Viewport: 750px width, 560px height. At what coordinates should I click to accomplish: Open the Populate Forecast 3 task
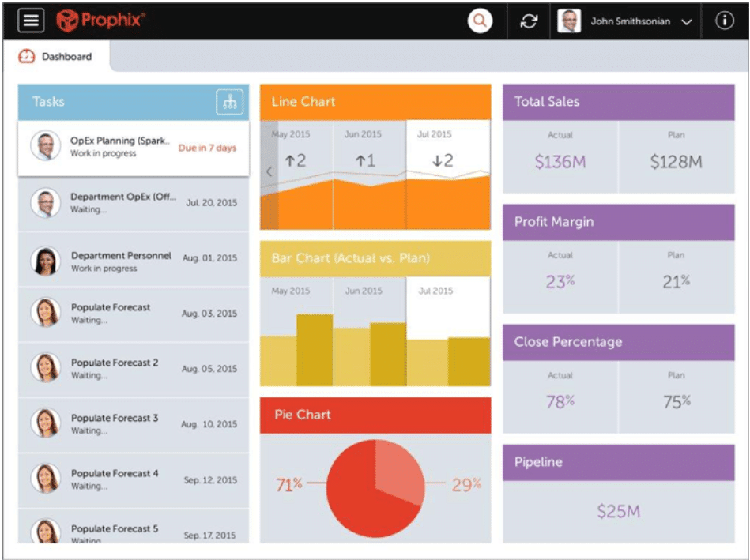pos(134,425)
